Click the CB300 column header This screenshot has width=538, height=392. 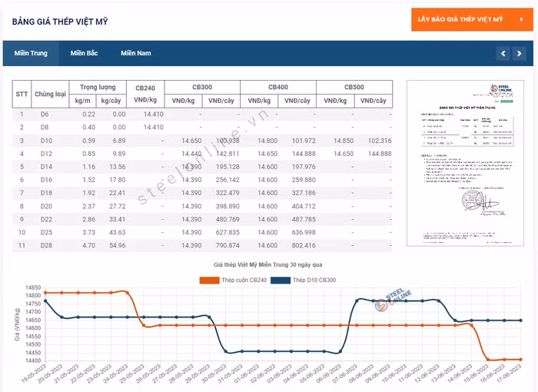coord(201,88)
